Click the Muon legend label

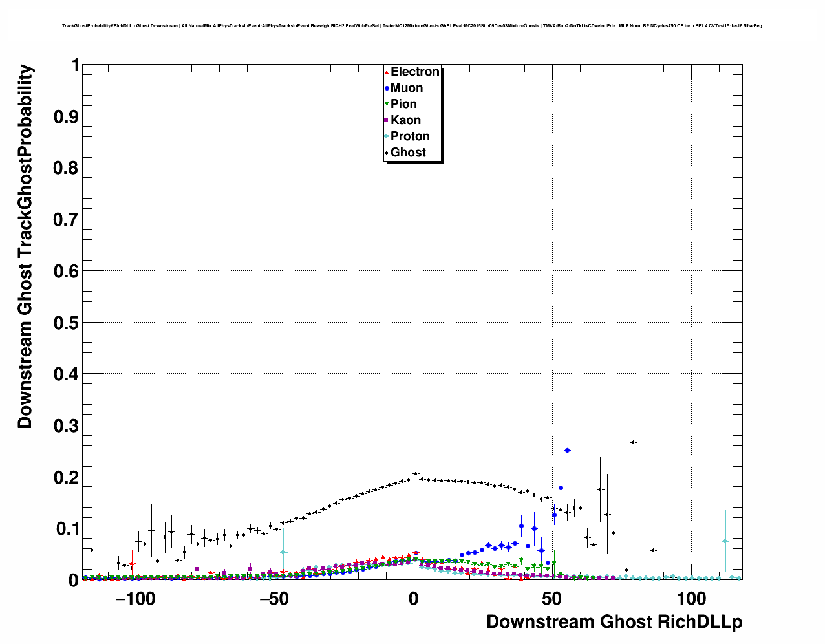(407, 88)
